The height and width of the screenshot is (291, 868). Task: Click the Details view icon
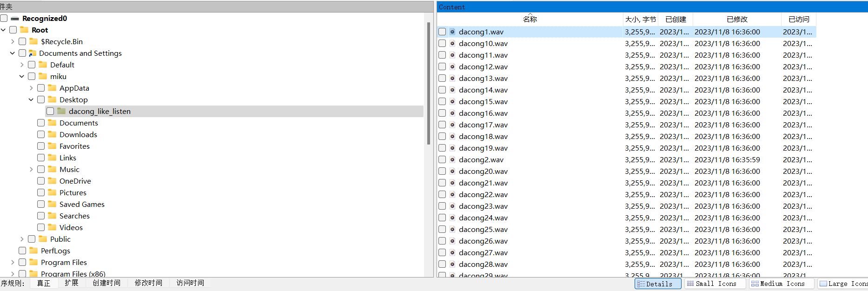coord(641,284)
